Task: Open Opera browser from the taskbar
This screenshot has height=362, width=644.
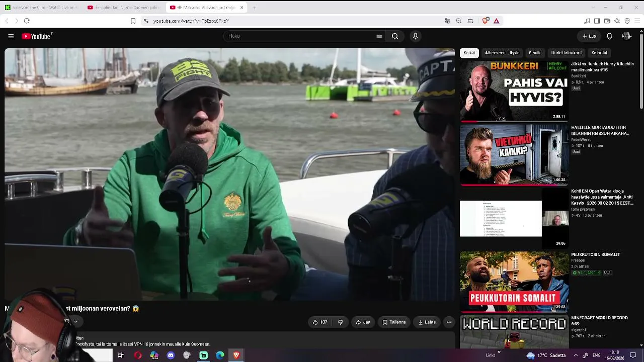Action: pos(138,355)
